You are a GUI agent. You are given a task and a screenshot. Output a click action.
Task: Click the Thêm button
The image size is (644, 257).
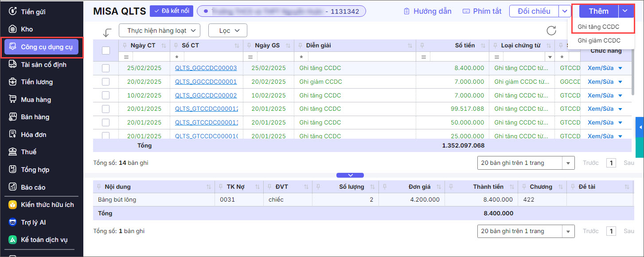click(x=599, y=12)
